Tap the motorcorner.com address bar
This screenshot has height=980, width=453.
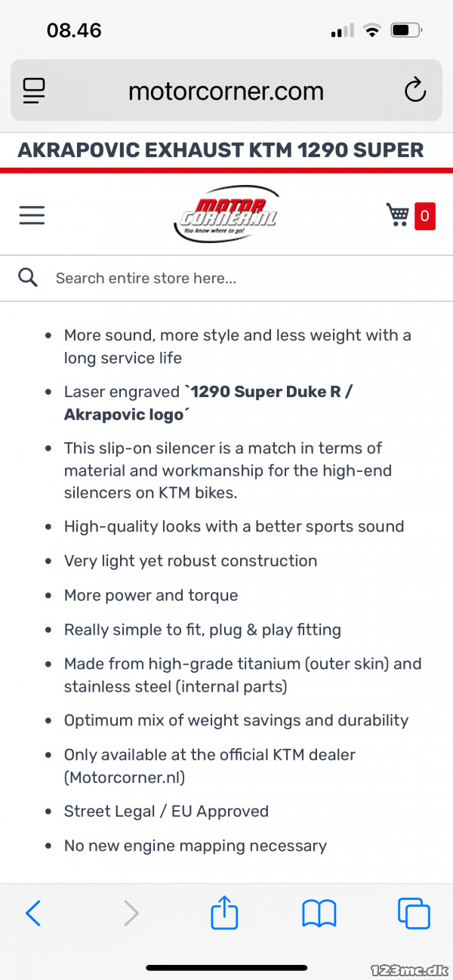226,91
